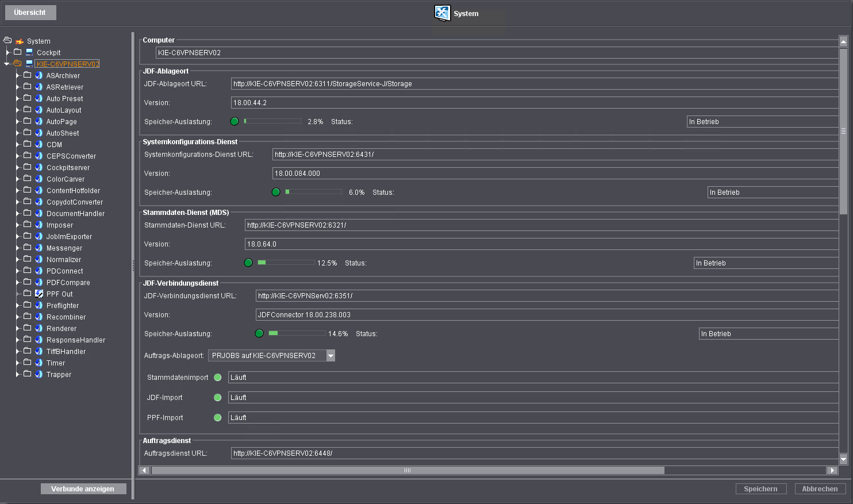Click the JDF-Verbindungsdienst Version field
This screenshot has height=504, width=853.
pos(547,314)
